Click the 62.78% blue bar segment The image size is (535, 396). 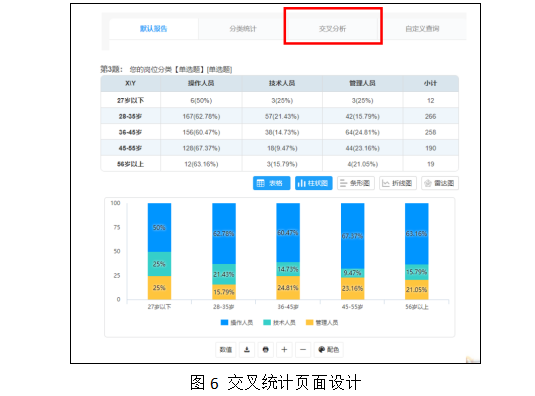tap(224, 234)
